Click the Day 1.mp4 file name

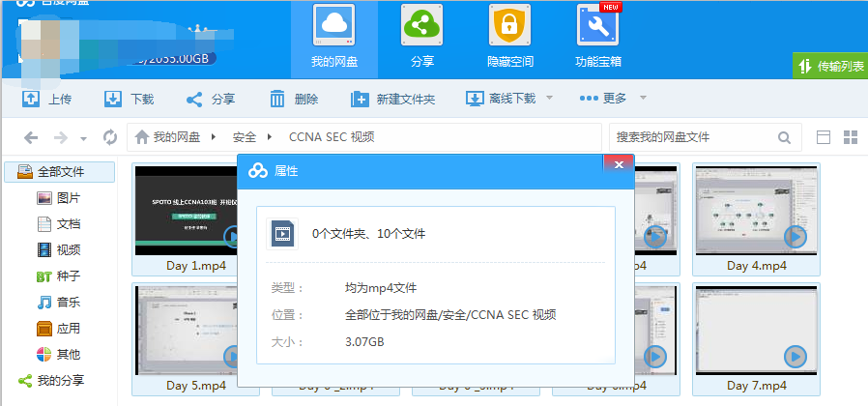point(196,266)
